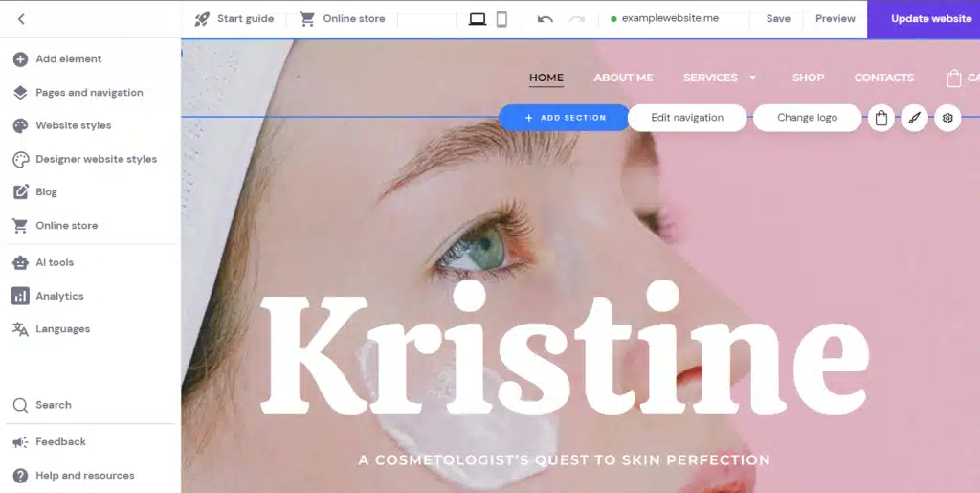The width and height of the screenshot is (980, 493).
Task: Click the Feedback megaphone icon
Action: pos(20,441)
